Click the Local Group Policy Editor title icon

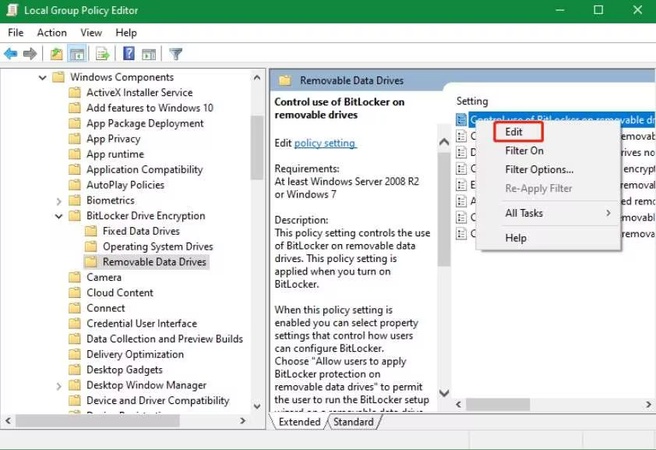coord(12,10)
